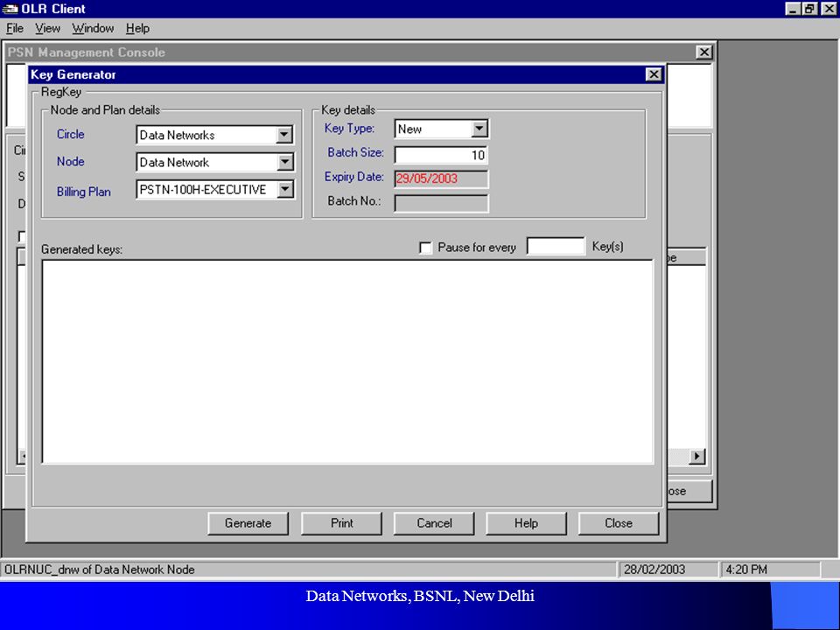
Task: Click status text OLRNUC_dnw of Data Network Node
Action: (100, 570)
